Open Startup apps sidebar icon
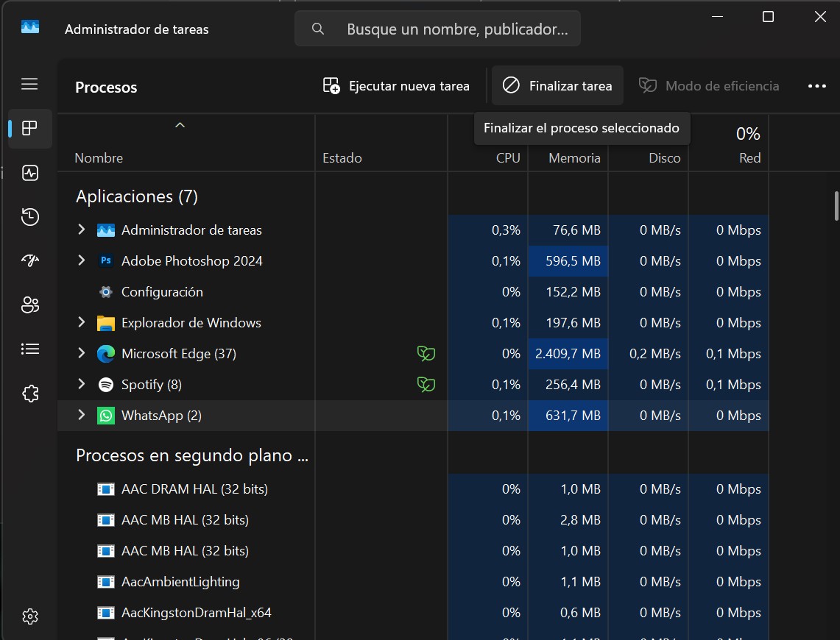The width and height of the screenshot is (840, 640). 30,260
